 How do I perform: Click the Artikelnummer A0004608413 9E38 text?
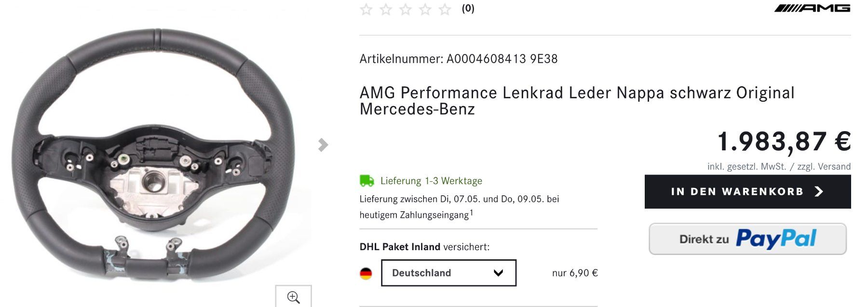[459, 59]
